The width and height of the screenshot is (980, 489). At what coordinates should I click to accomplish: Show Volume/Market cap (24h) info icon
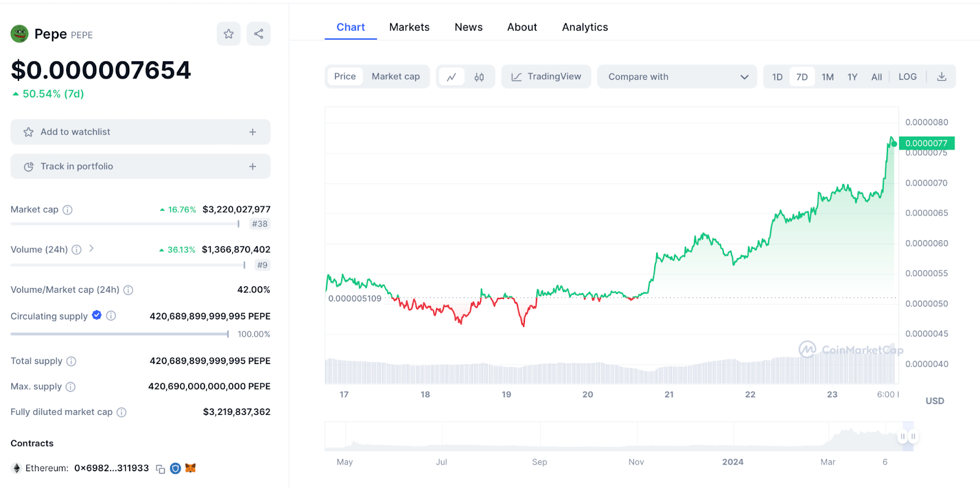point(128,290)
